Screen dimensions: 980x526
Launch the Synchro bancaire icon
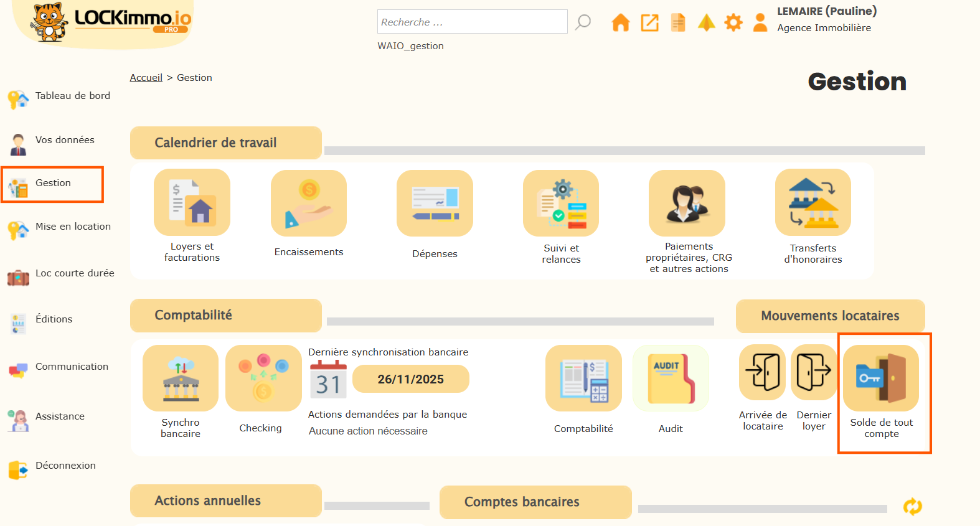[181, 378]
